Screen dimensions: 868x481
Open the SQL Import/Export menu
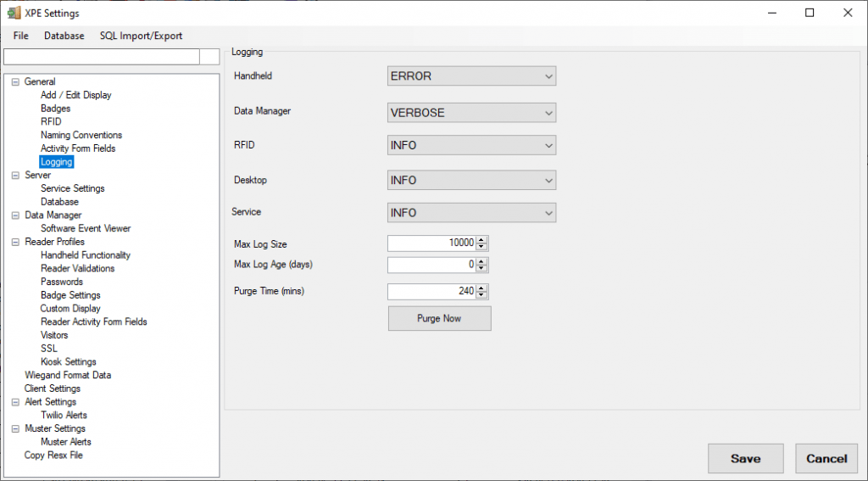coord(142,36)
